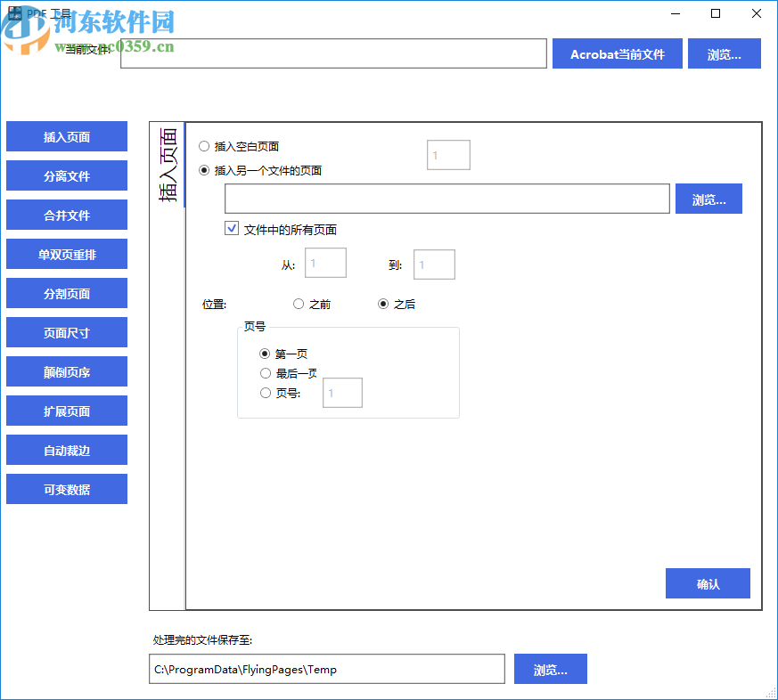Click 浏览 next to the save path

pos(550,669)
